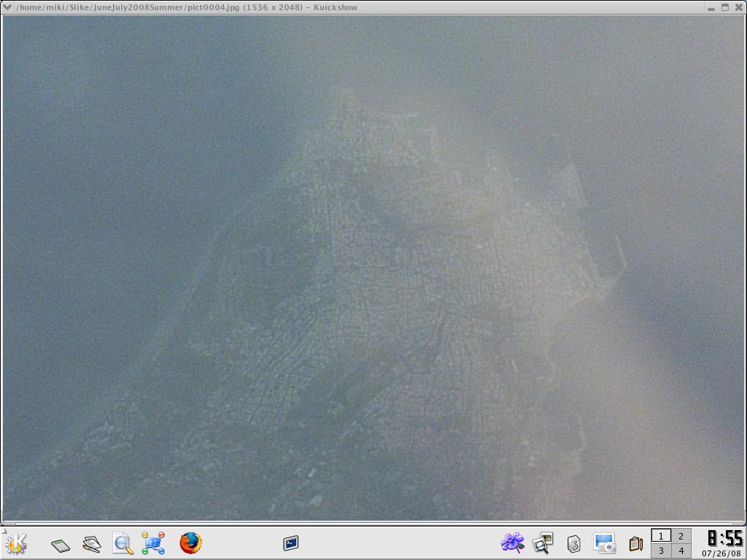Open the text editor with pen icon
The image size is (747, 560).
point(91,544)
